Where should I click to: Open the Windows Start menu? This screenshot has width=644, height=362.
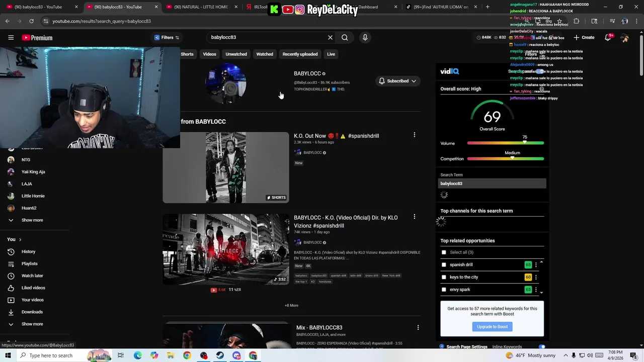coord(8,355)
